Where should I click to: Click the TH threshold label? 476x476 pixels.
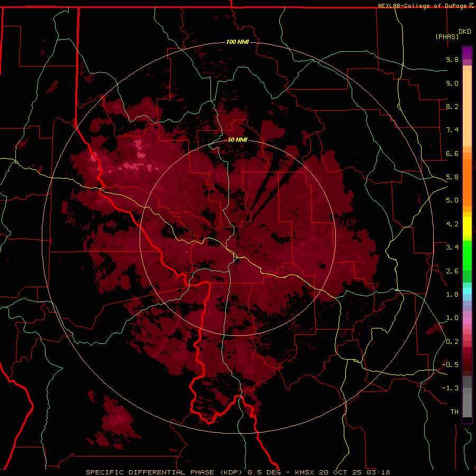point(454,412)
